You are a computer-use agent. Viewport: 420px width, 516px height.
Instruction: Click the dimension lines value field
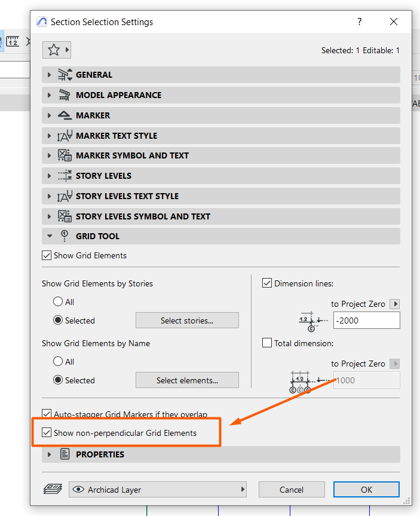[x=367, y=320]
